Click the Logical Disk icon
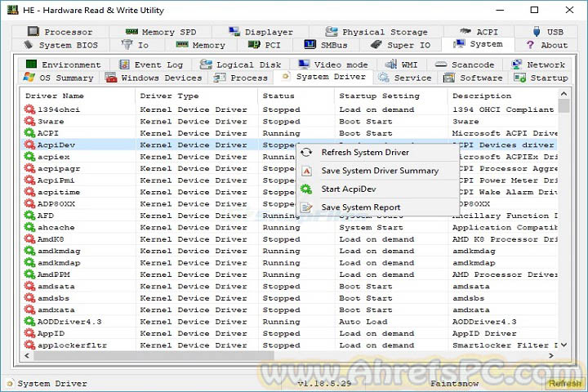Screen dimensions: 588x392 point(206,65)
